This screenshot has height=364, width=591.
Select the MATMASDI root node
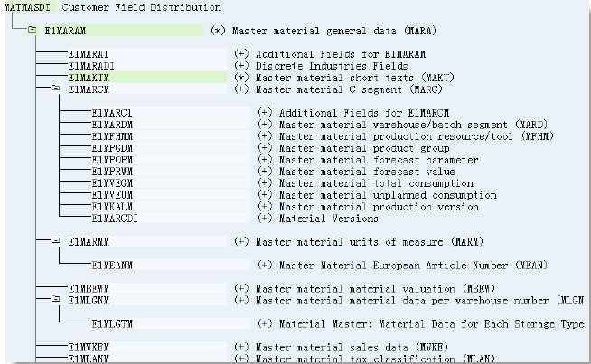coord(27,7)
